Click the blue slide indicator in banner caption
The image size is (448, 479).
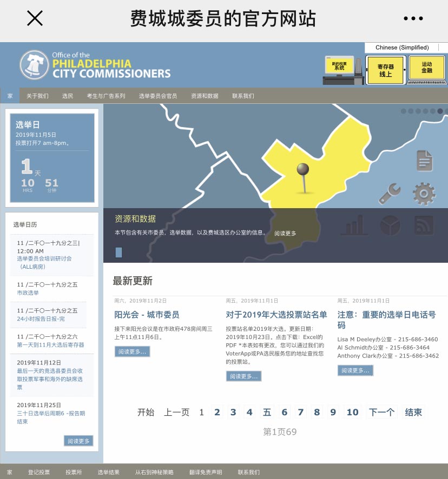point(118,252)
